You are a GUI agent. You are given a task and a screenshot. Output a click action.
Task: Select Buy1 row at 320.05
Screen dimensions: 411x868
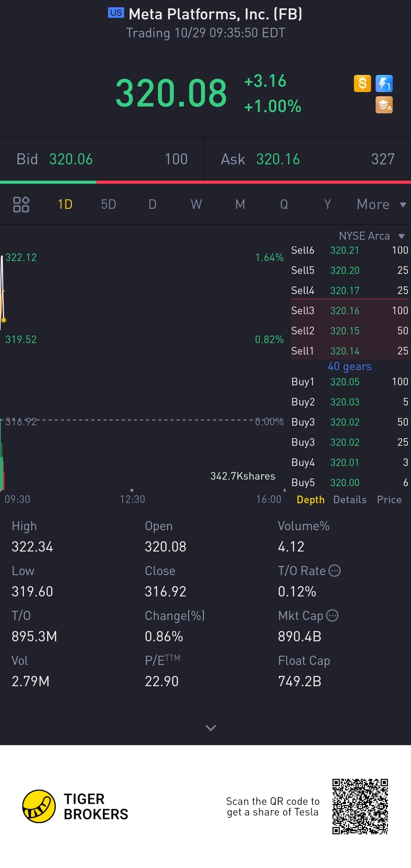(x=350, y=382)
